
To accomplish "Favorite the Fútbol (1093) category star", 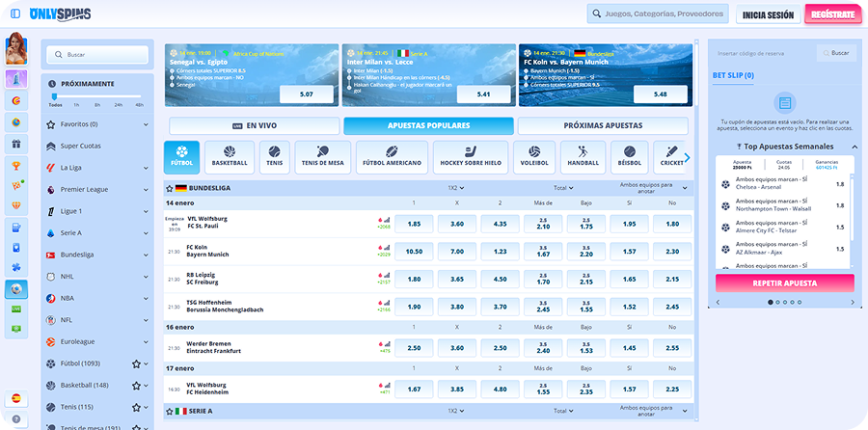I will tap(136, 363).
